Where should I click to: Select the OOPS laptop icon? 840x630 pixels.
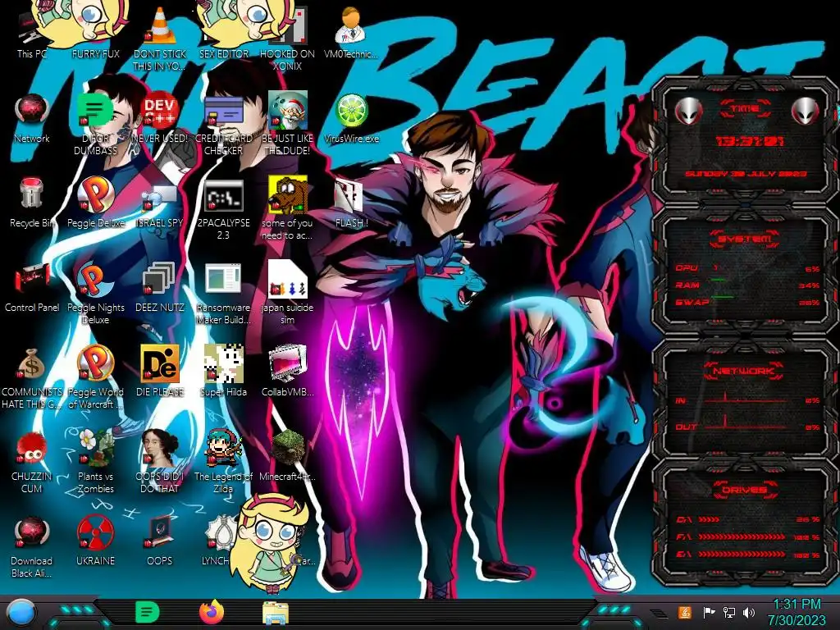pyautogui.click(x=160, y=540)
